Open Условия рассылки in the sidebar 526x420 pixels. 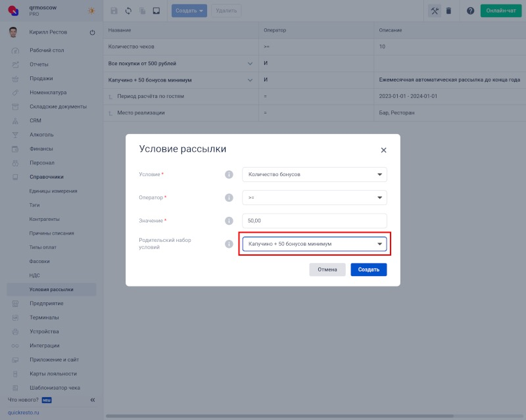51,289
